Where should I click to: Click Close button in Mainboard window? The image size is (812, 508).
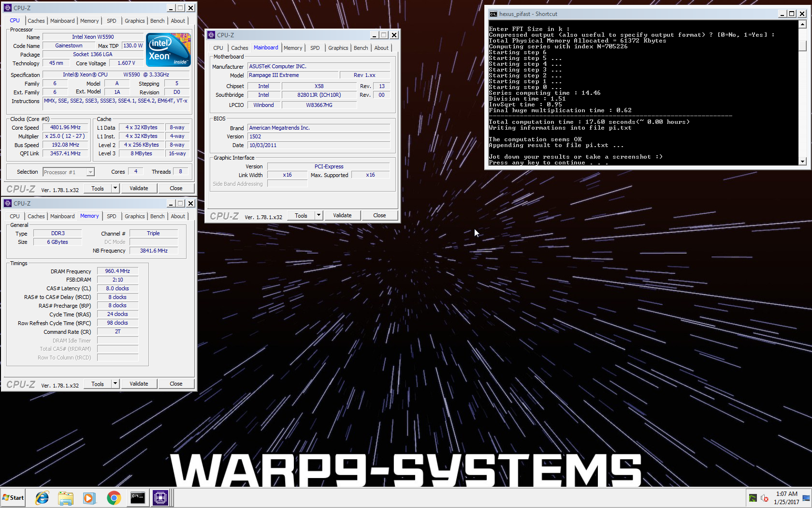(379, 215)
